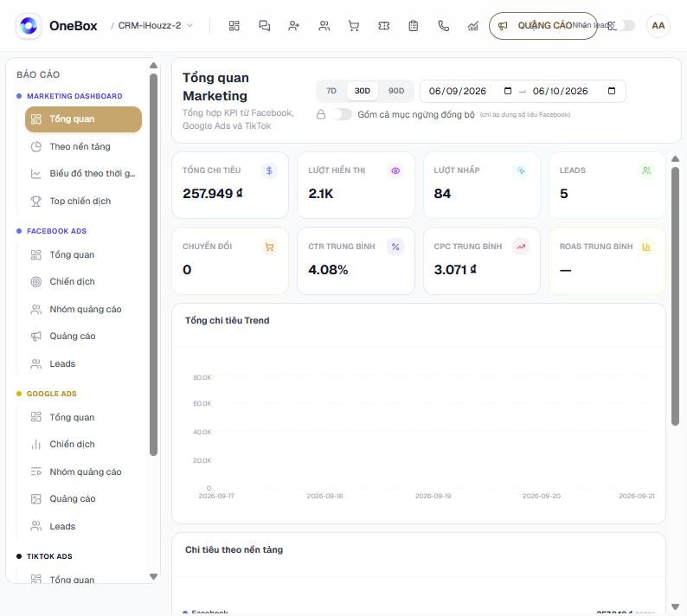Click the percent icon on CTR trung bình card
This screenshot has width=687, height=616.
click(x=395, y=247)
